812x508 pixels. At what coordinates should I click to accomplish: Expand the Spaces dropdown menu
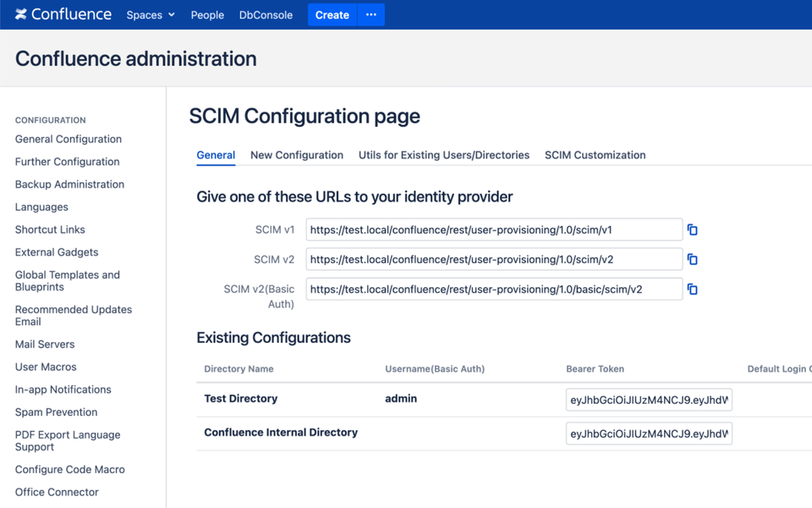point(151,15)
